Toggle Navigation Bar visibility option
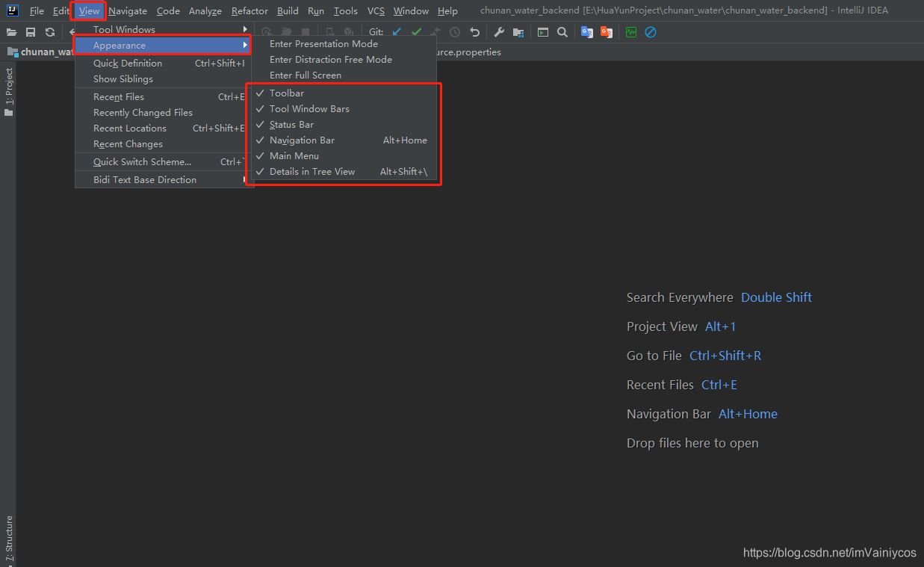 (x=344, y=140)
